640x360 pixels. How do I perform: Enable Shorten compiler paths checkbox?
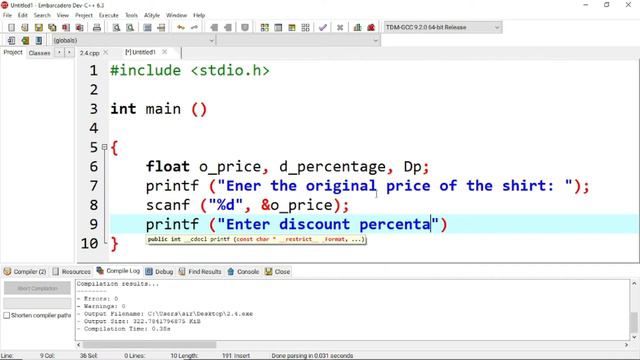(7, 316)
